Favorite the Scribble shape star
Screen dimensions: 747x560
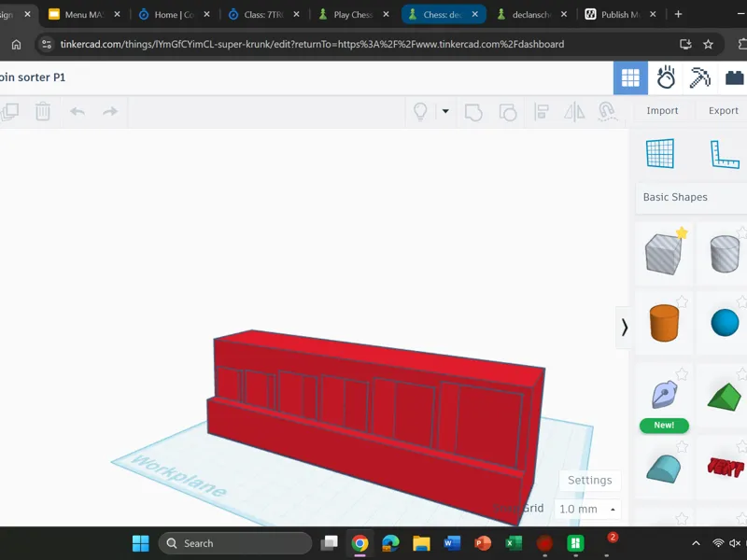(x=683, y=374)
